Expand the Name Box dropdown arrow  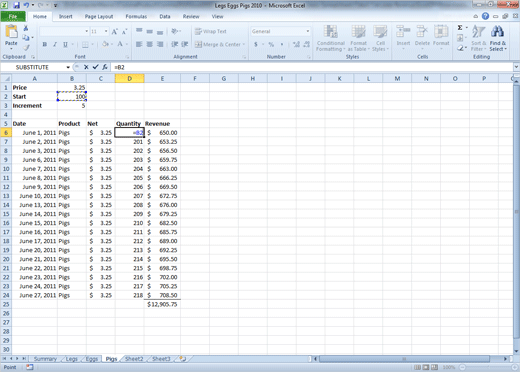click(68, 67)
